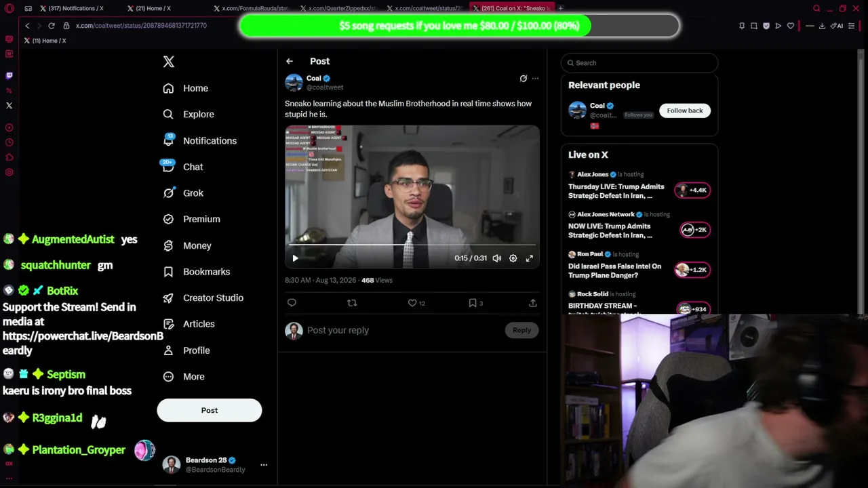Open Grok from the X sidebar
Viewport: 868px width, 488px height.
click(183, 193)
